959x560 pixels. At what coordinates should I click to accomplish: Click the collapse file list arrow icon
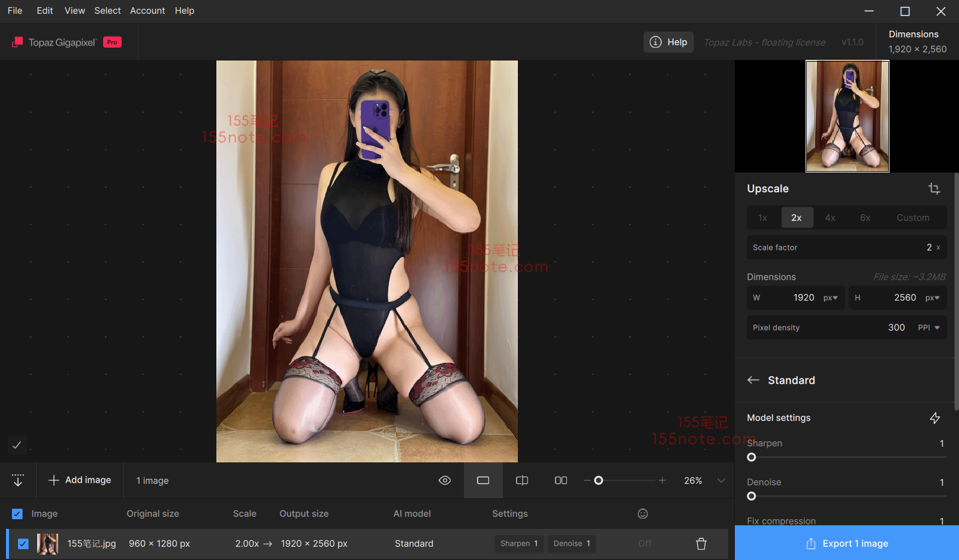18,480
